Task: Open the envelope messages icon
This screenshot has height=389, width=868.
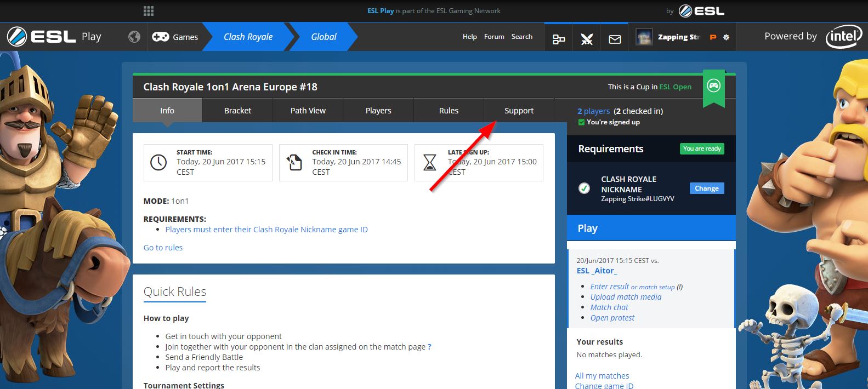Action: click(615, 39)
